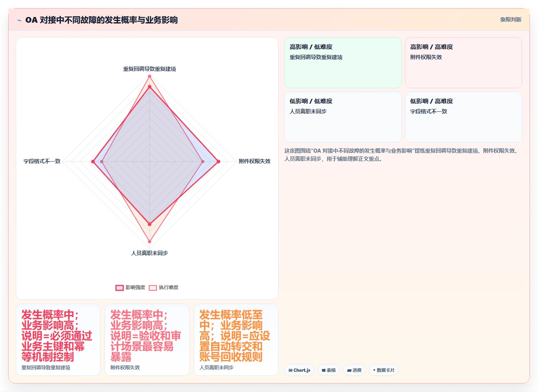Toggle the 执行难度 legend series
Viewport: 538px width, 392px height.
[x=163, y=288]
